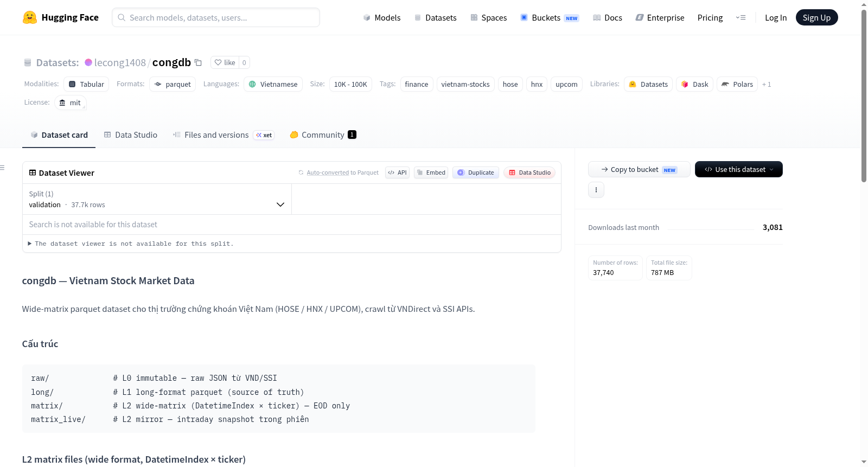Open Data Studio from the viewer header

click(529, 172)
